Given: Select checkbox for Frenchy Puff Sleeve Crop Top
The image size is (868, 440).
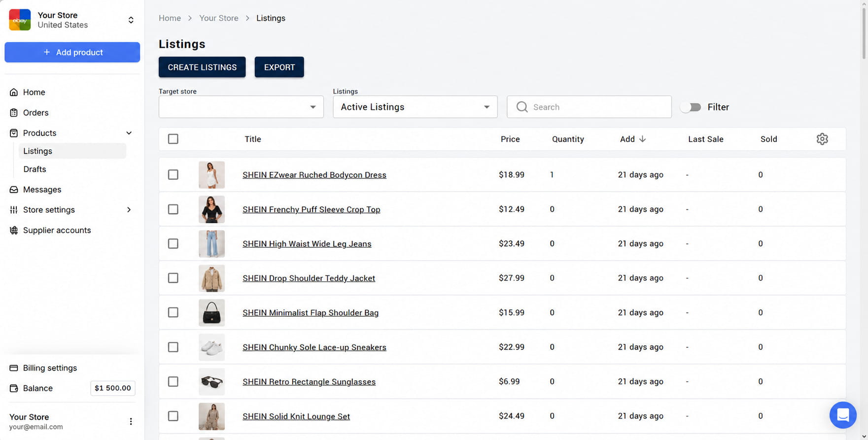Looking at the screenshot, I should tap(173, 209).
